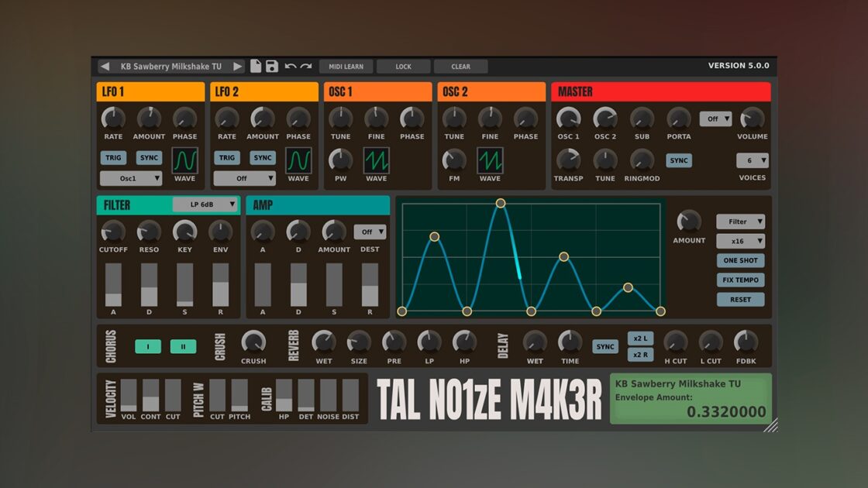Click the Delay FDBK knob
This screenshot has height=488, width=868.
point(746,342)
